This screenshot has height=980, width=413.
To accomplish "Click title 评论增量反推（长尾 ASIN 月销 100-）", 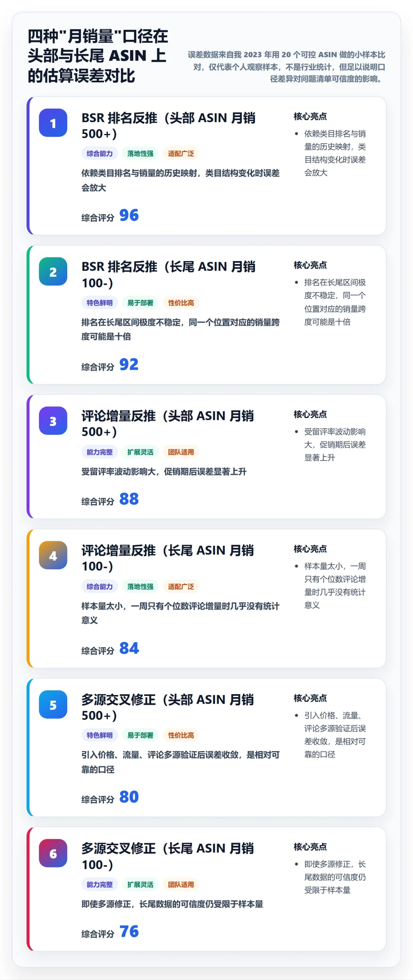I will click(x=168, y=558).
